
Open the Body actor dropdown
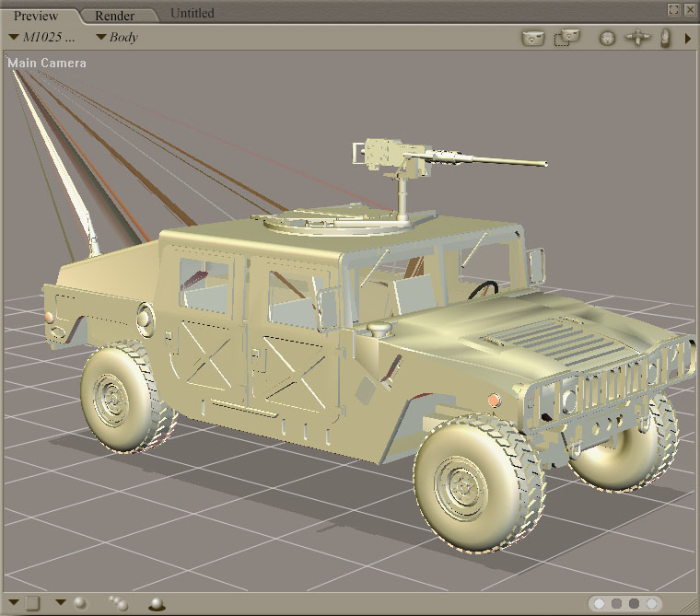pos(117,38)
